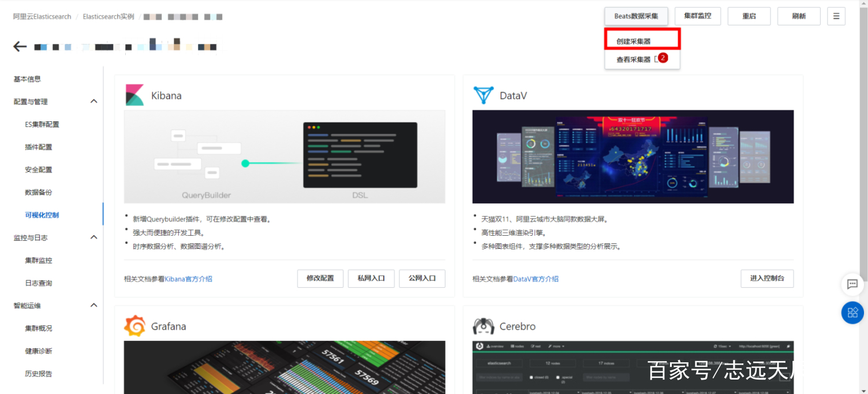Screen dimensions: 868x394
Task: Click Kibana's 修改配置 button
Action: point(320,278)
